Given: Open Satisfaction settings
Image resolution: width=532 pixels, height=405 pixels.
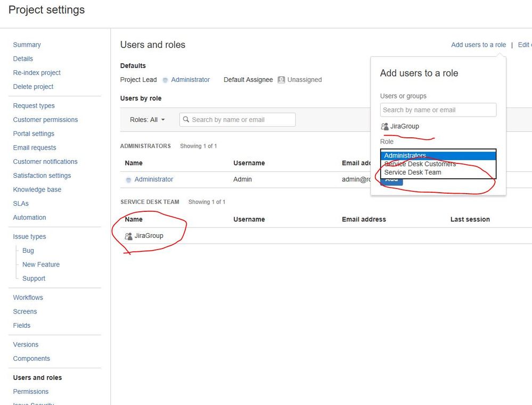Looking at the screenshot, I should (42, 176).
